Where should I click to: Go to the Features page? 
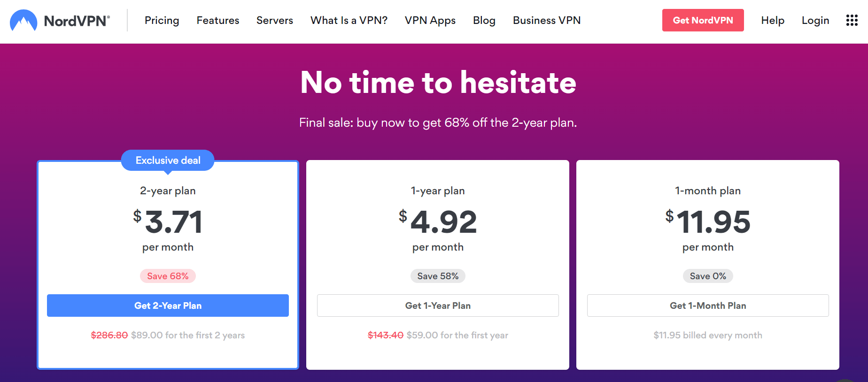(x=218, y=20)
